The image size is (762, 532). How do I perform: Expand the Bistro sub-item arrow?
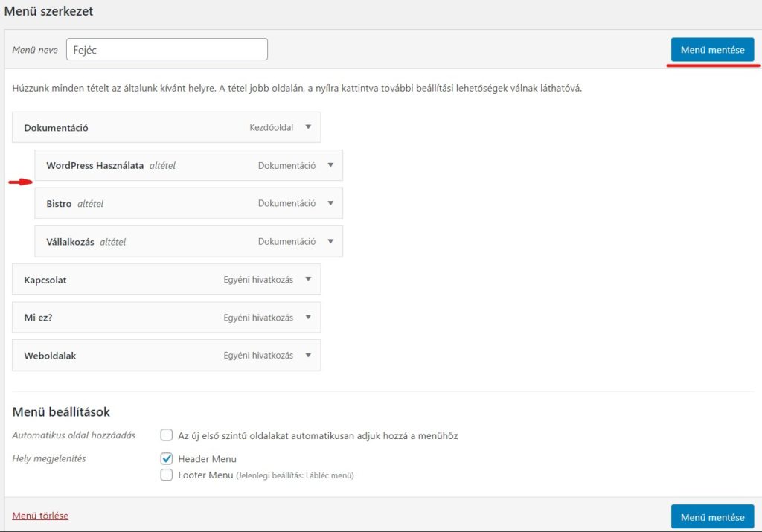click(x=330, y=203)
